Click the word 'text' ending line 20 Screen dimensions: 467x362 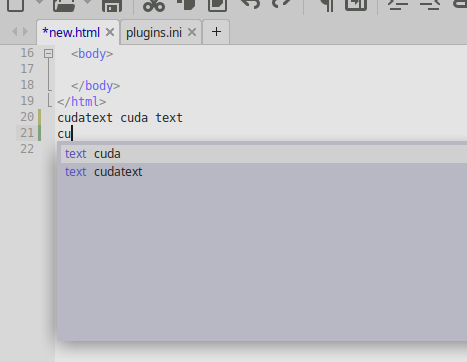click(169, 118)
